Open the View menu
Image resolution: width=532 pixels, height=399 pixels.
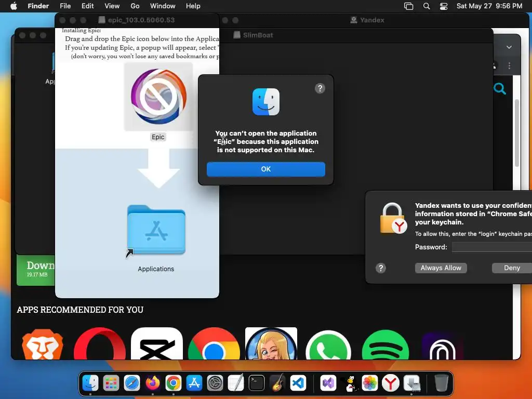[x=112, y=6]
